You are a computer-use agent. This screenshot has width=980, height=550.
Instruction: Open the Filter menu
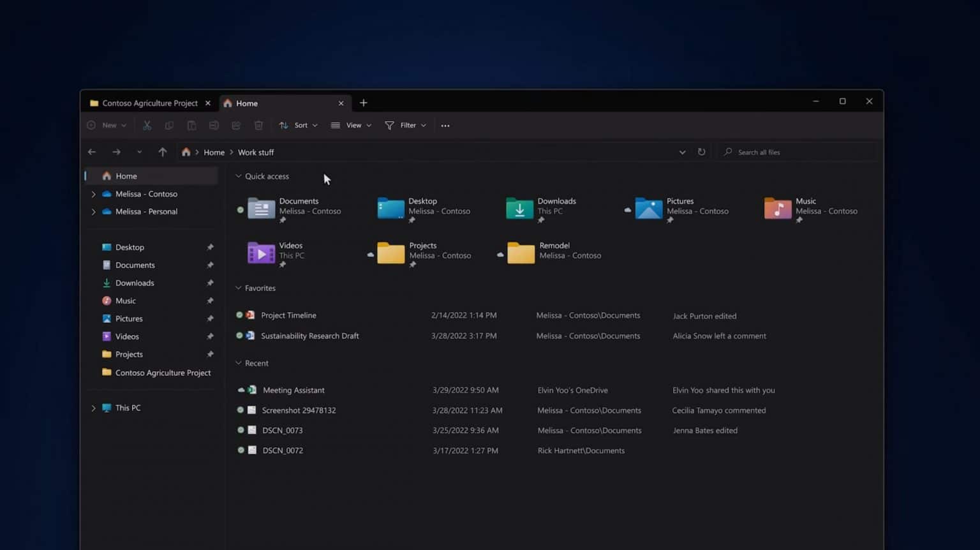(x=405, y=125)
